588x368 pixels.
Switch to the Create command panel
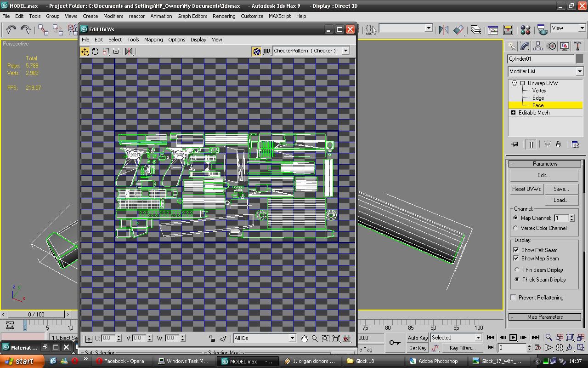click(x=511, y=46)
